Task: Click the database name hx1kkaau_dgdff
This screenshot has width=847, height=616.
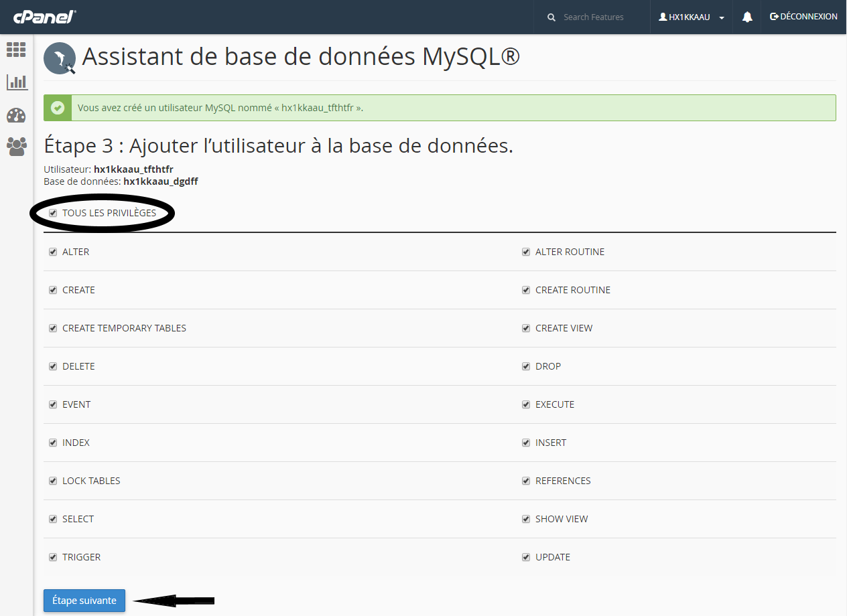Action: [x=161, y=181]
